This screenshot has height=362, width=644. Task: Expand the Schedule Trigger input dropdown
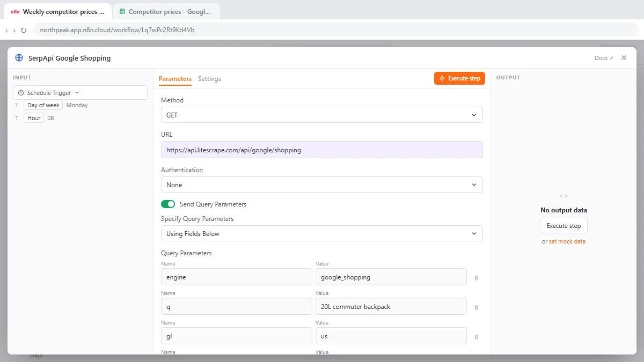[x=80, y=93]
